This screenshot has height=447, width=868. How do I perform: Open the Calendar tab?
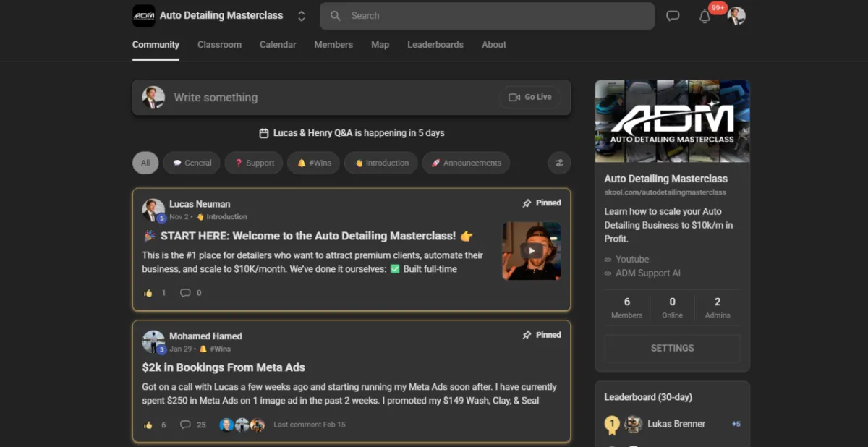[x=278, y=45]
